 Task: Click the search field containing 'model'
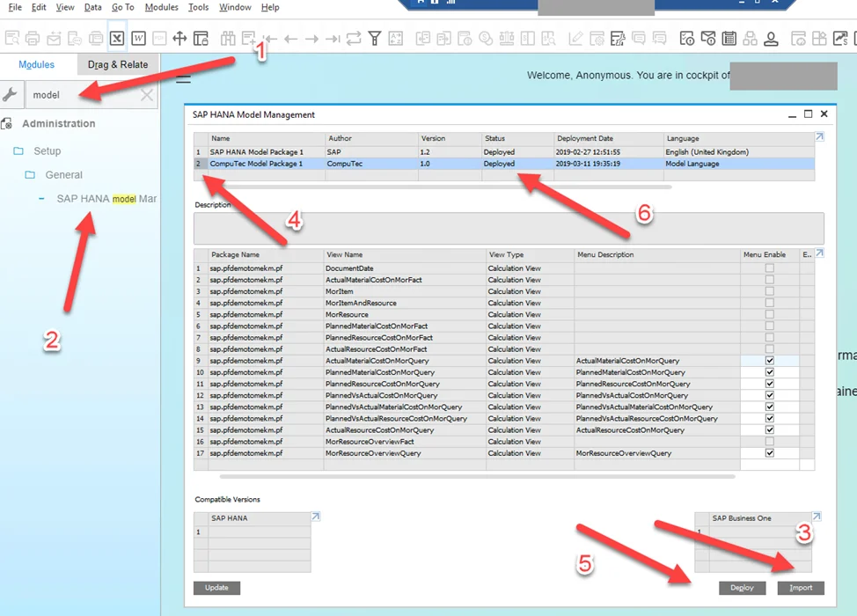click(x=79, y=95)
